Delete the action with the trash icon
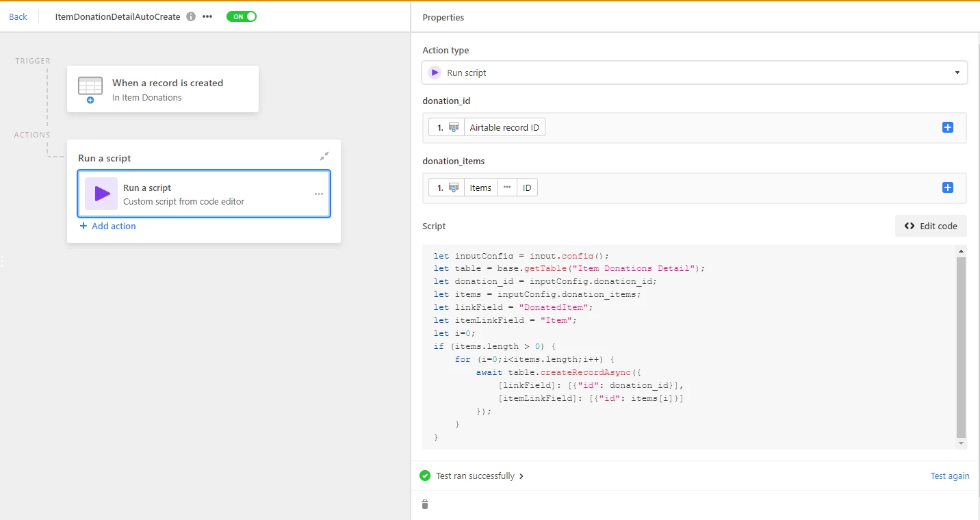The width and height of the screenshot is (980, 520). (425, 504)
